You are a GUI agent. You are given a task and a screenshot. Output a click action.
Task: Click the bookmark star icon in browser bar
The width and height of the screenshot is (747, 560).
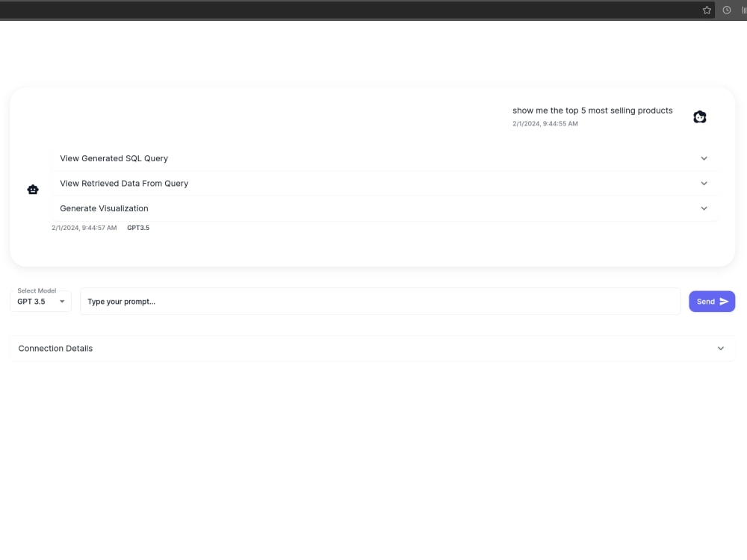pyautogui.click(x=707, y=10)
